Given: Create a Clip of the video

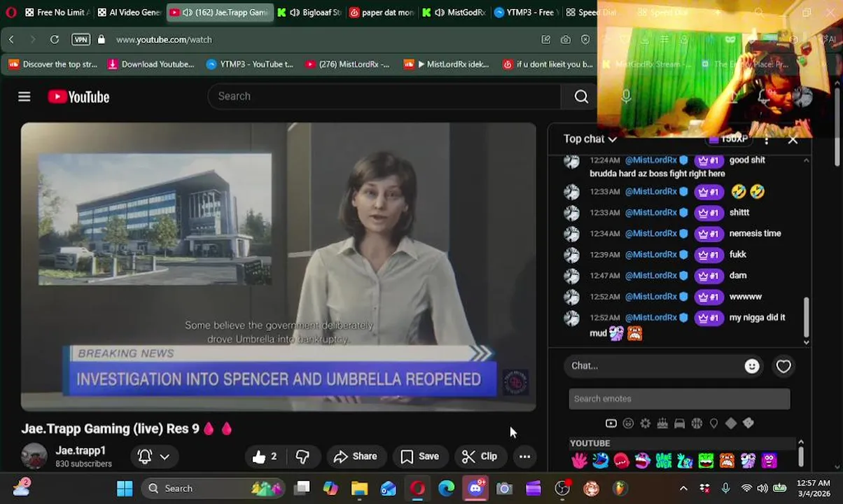Looking at the screenshot, I should (480, 456).
